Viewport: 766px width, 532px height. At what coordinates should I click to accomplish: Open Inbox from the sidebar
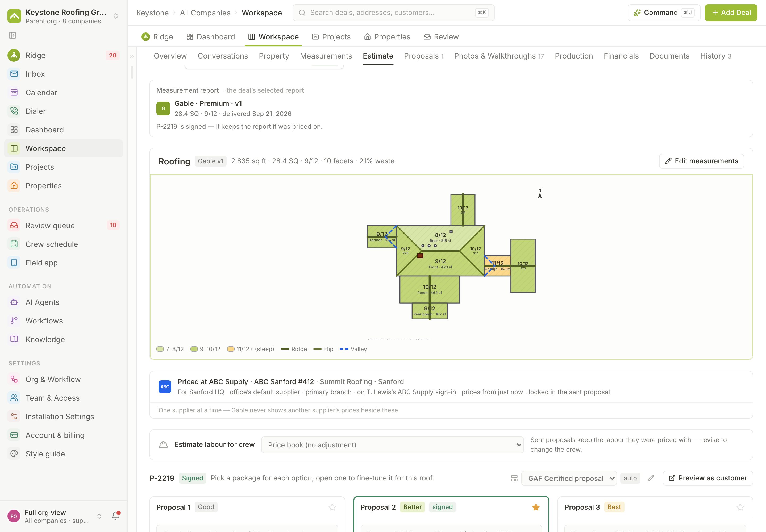63,74
